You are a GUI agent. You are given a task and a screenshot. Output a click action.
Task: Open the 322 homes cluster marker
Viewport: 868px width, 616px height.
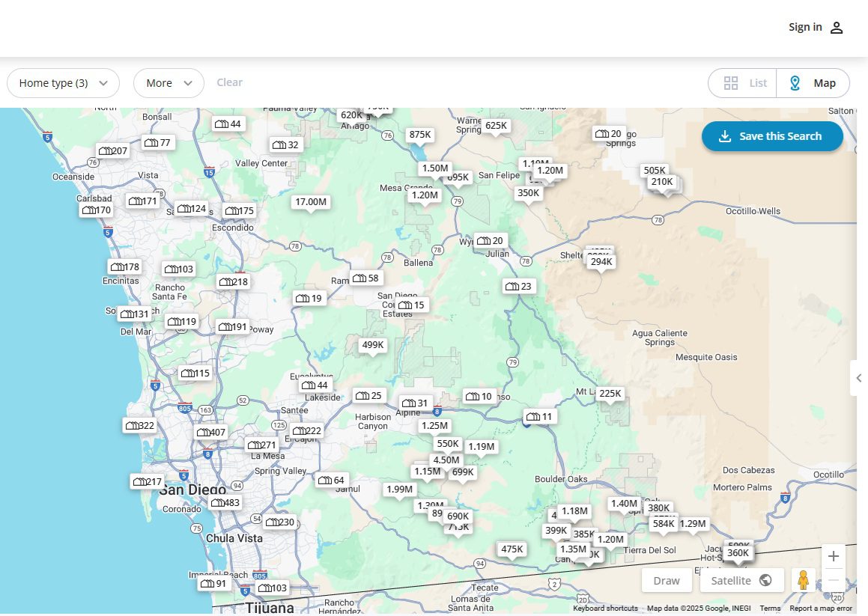point(139,426)
